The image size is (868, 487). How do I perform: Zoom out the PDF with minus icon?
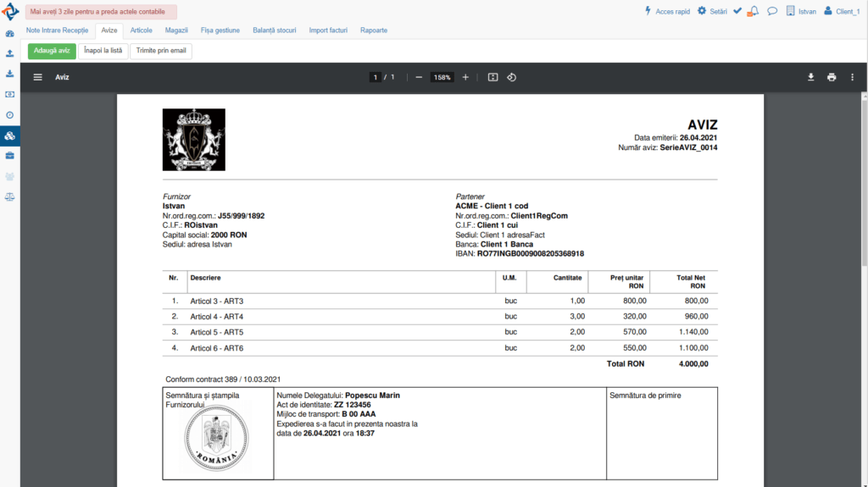point(419,77)
